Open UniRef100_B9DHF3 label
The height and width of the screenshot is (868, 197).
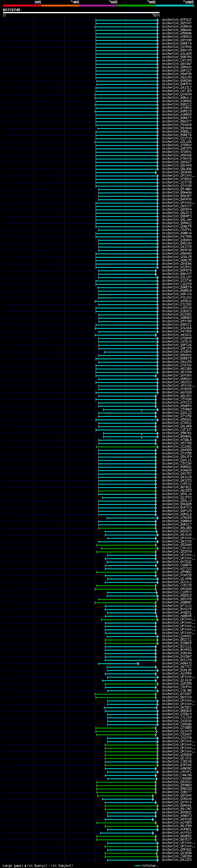pyautogui.click(x=176, y=216)
